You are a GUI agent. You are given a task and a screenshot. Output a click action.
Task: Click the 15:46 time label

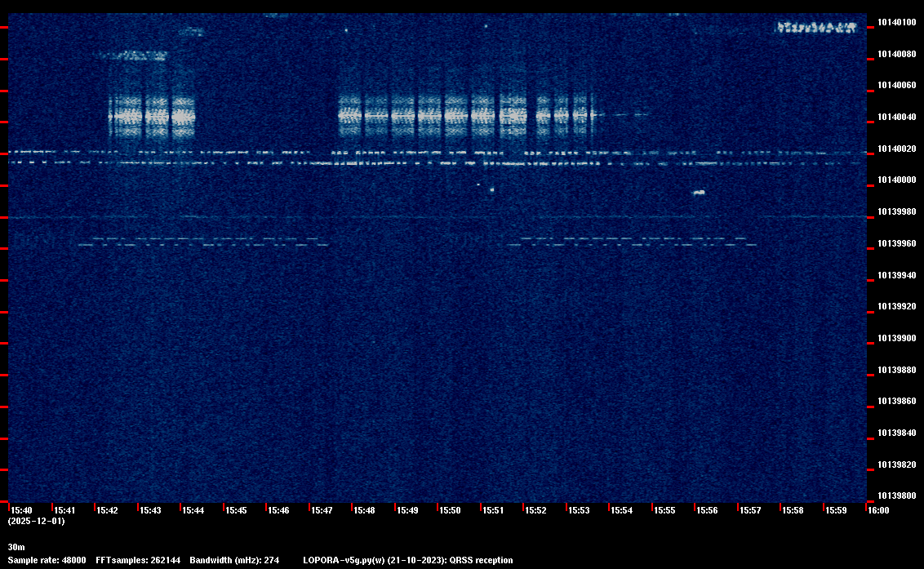[x=278, y=510]
